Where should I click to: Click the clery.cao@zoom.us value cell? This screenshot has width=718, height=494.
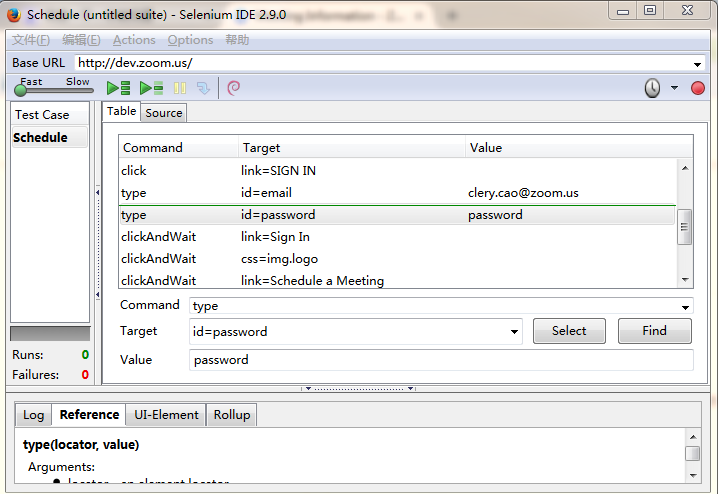click(523, 193)
